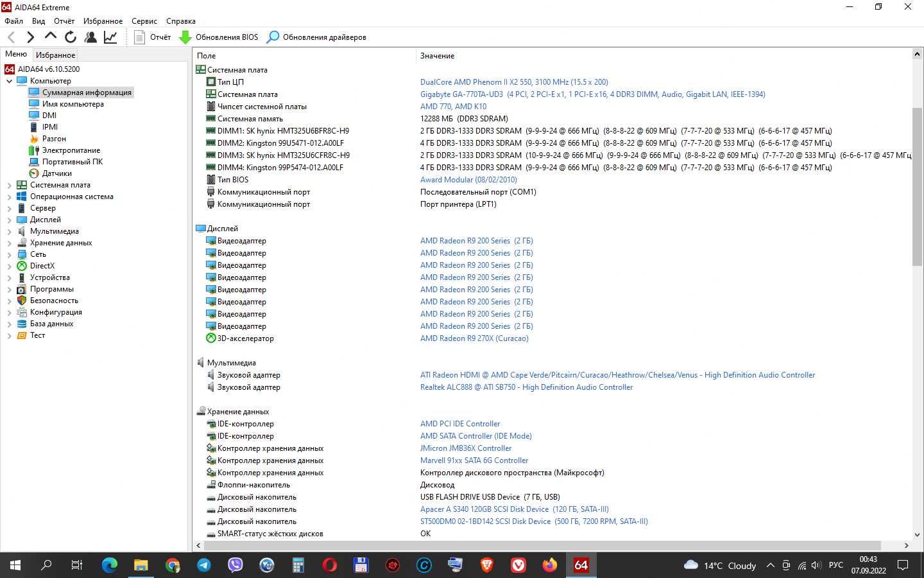
Task: Select the Безопасность shield item
Action: (54, 301)
